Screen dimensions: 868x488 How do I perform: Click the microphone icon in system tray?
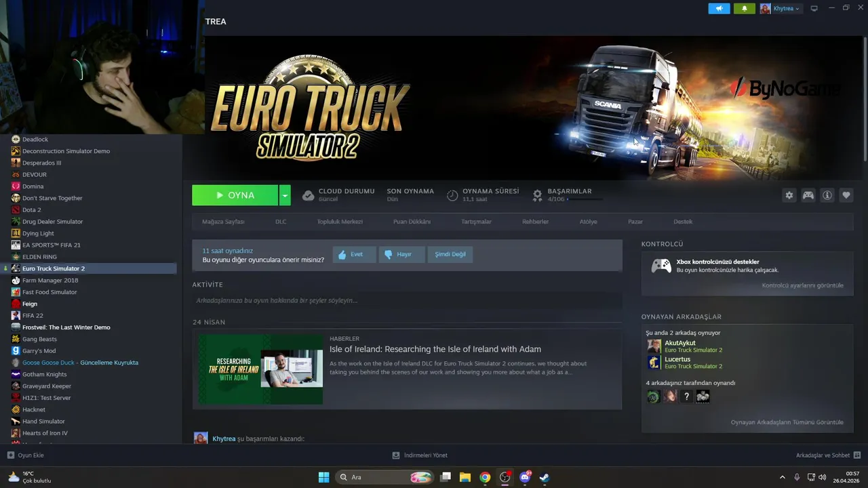tap(797, 477)
